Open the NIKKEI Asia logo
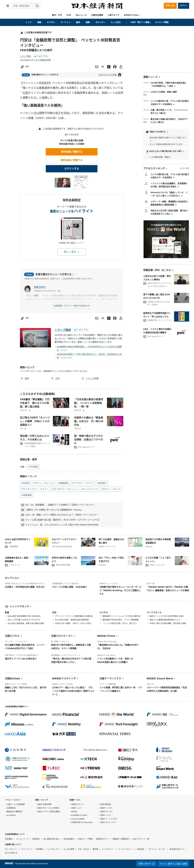Image resolution: width=194 pixels, height=868 pixels. point(15,734)
